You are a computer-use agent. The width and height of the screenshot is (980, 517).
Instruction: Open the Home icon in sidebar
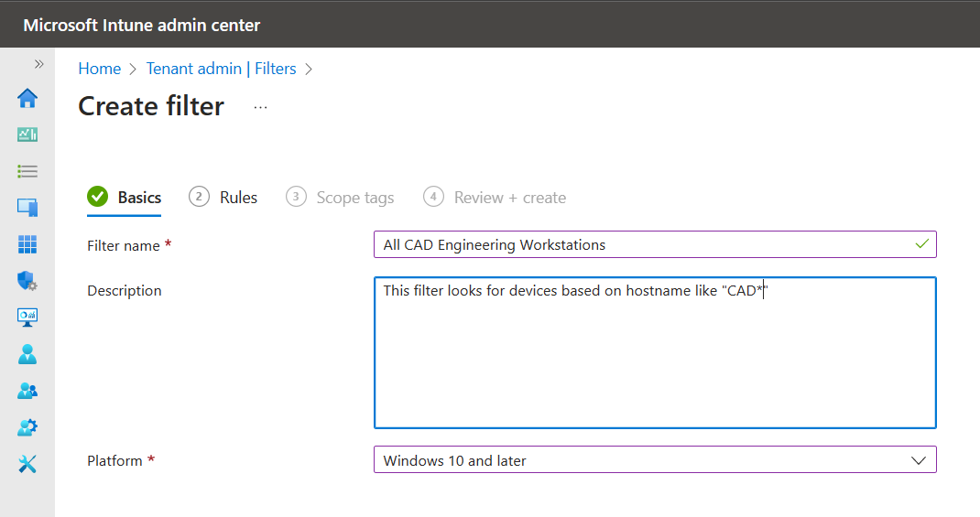tap(27, 98)
